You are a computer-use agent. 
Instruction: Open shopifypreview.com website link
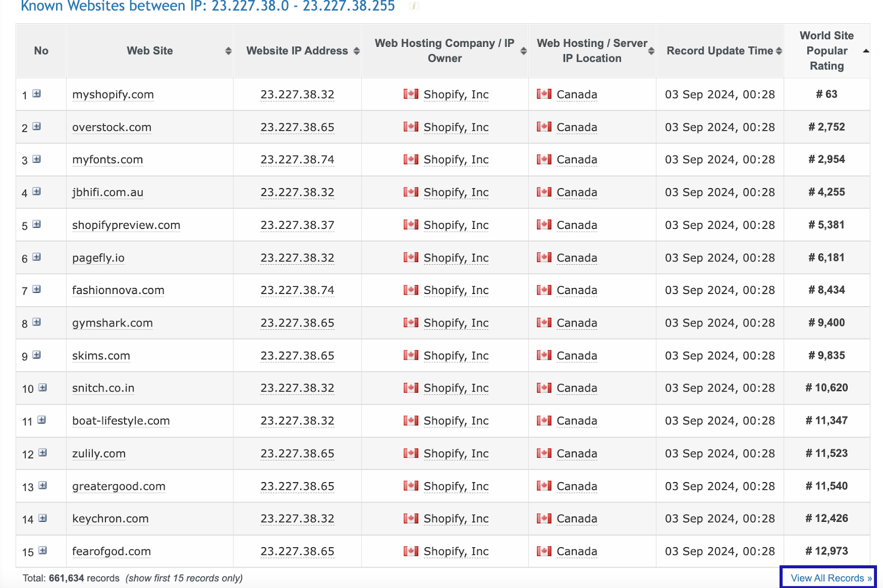pyautogui.click(x=126, y=225)
